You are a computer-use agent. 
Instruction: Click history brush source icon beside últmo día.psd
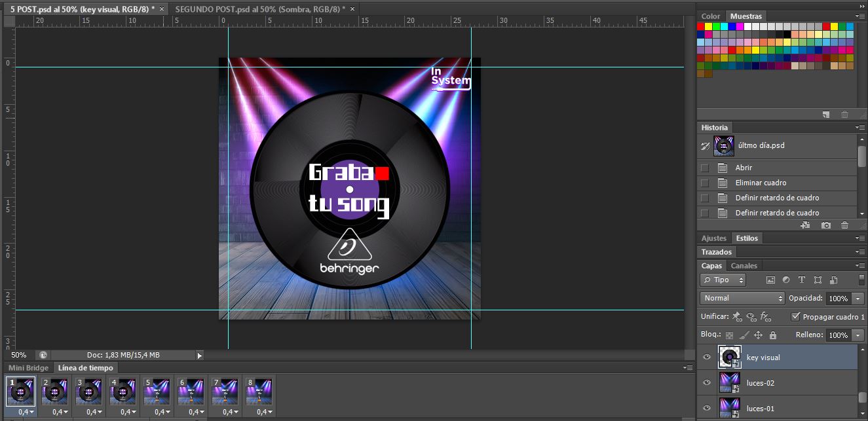705,145
